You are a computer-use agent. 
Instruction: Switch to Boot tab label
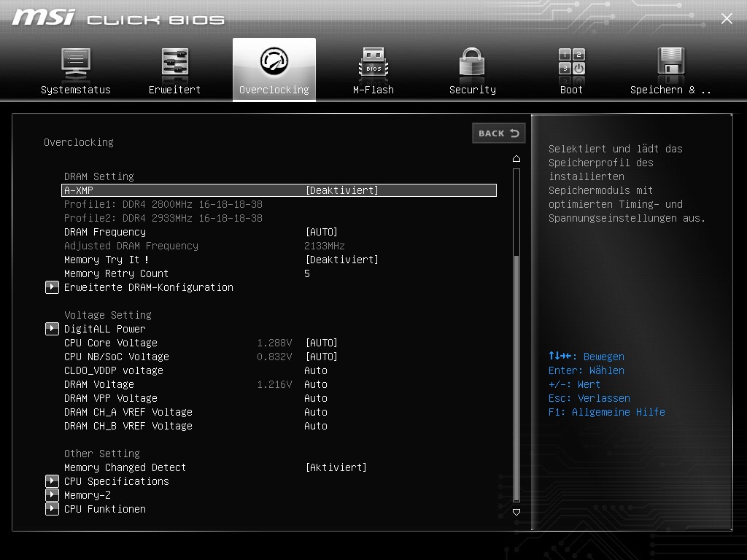pyautogui.click(x=572, y=90)
